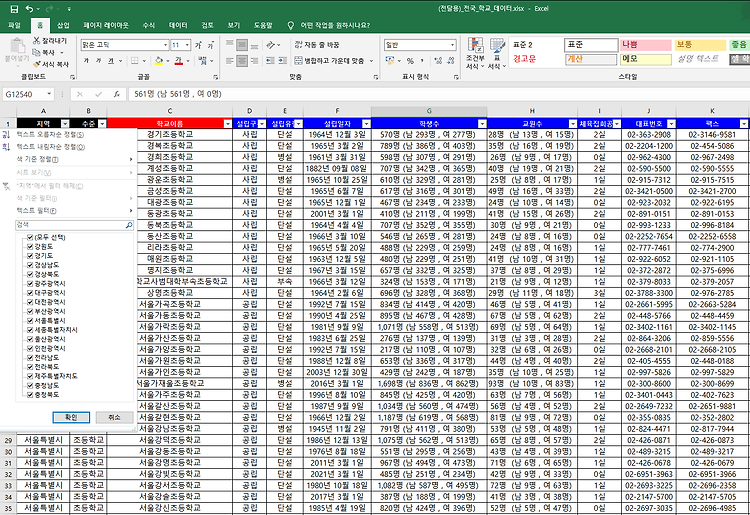Click the Undo arrow in the title bar
Image resolution: width=750 pixels, height=515 pixels.
30,9
